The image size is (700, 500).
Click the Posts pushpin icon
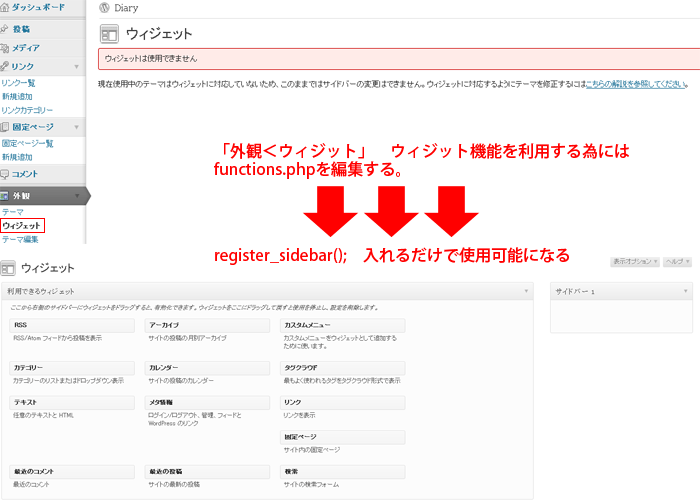point(6,30)
